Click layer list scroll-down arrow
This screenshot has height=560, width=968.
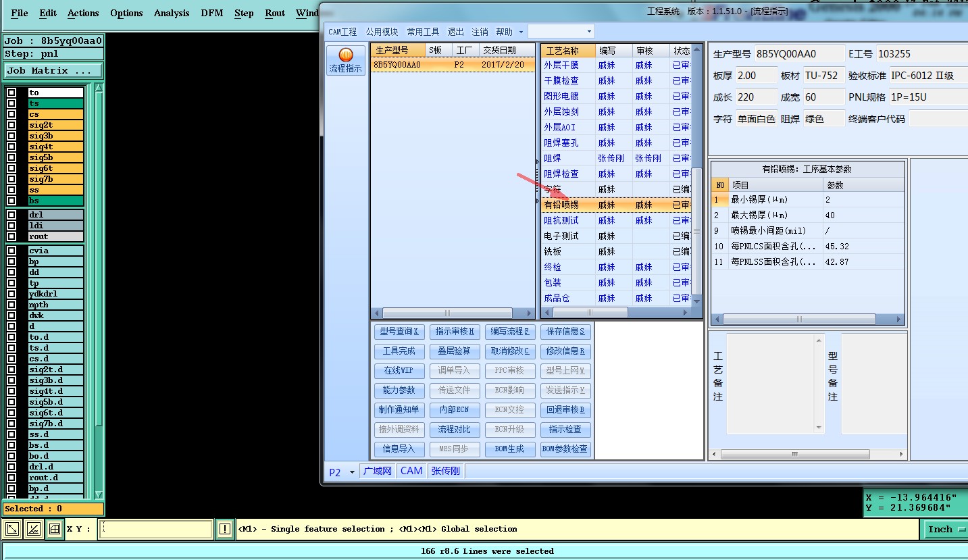point(99,494)
